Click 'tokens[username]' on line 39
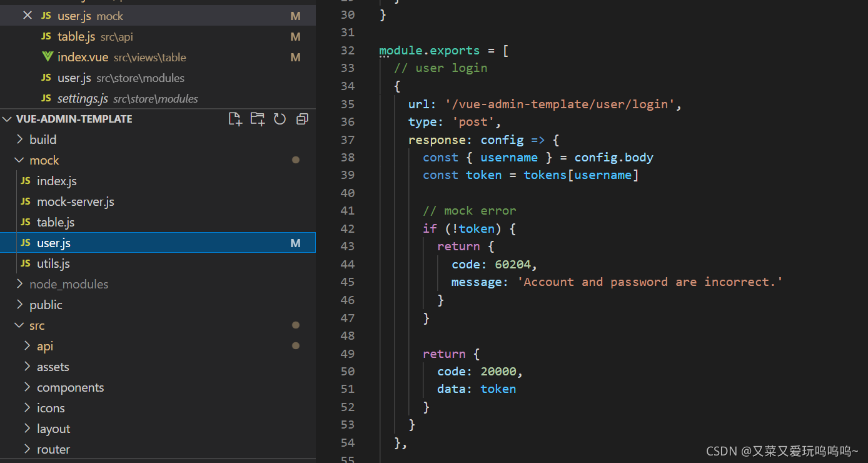Image resolution: width=868 pixels, height=463 pixels. [x=582, y=175]
